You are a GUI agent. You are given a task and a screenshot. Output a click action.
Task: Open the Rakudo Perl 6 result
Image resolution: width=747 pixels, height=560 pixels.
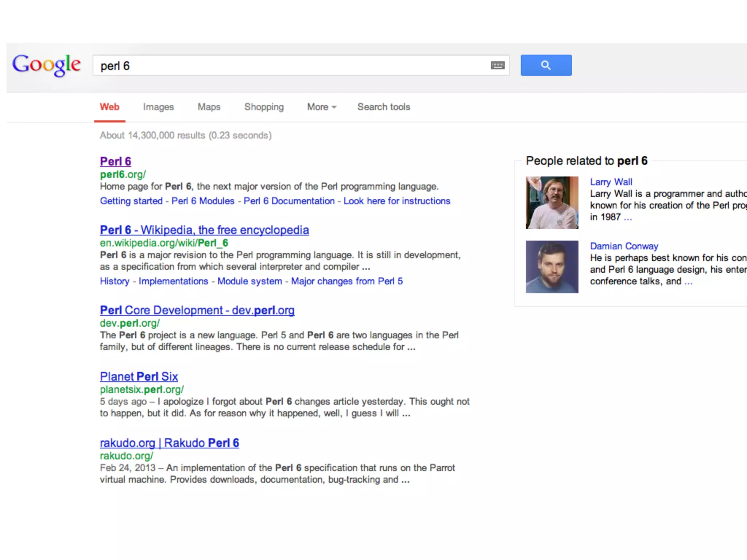coord(169,443)
